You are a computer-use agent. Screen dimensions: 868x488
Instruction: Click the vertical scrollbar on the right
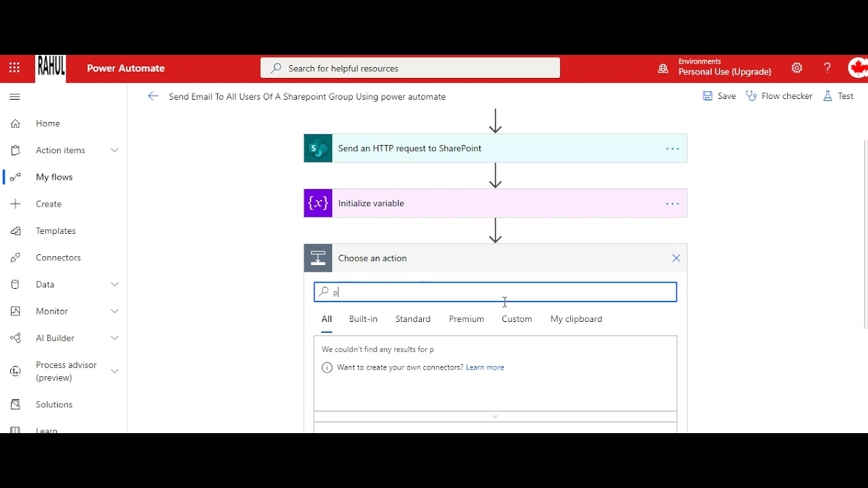pos(865,234)
